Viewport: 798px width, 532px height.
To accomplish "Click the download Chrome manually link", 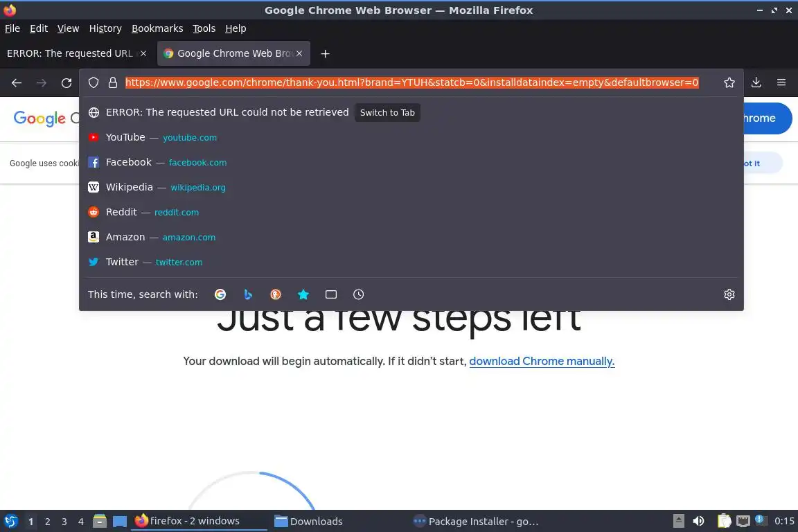I will pos(542,362).
